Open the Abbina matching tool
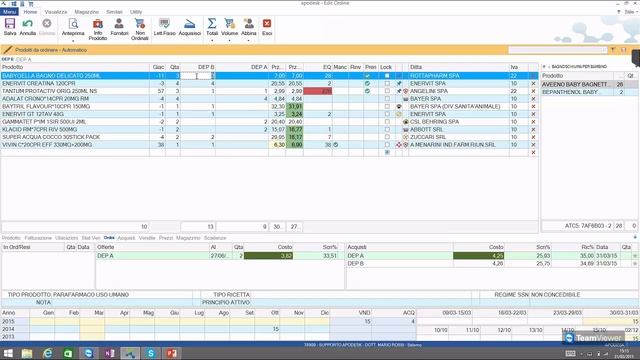 pos(249,27)
